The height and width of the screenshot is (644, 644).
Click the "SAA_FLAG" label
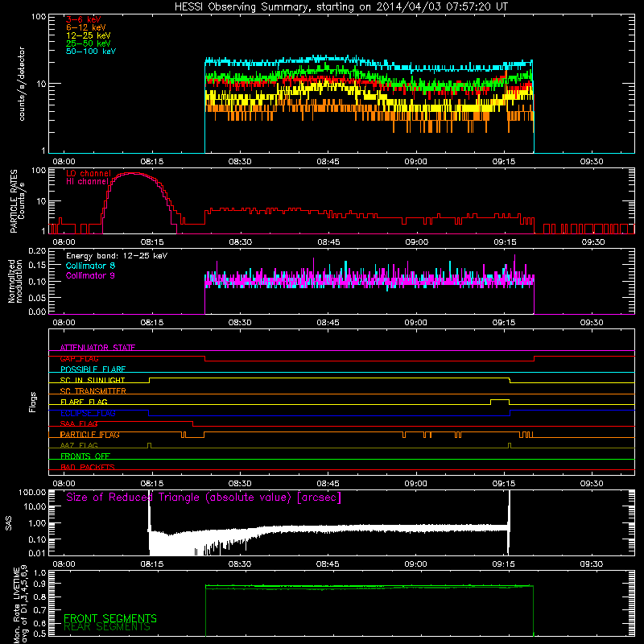pos(79,424)
